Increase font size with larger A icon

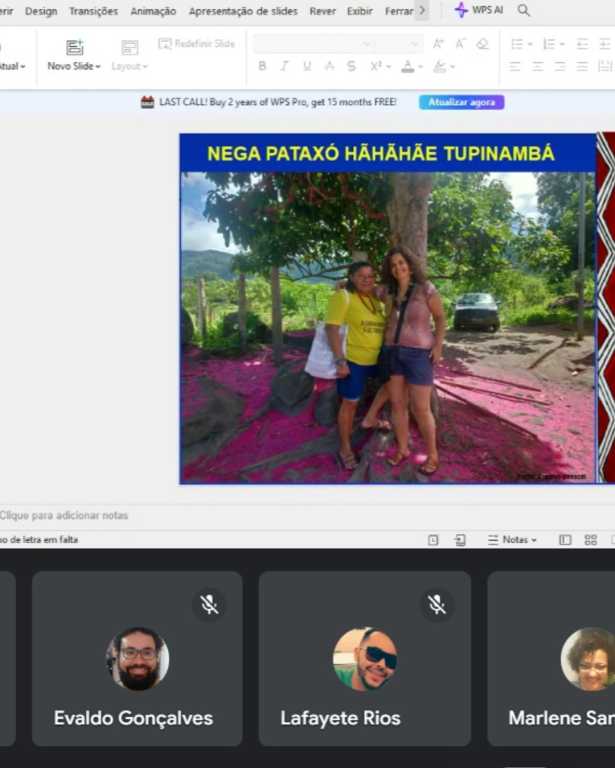(x=438, y=44)
